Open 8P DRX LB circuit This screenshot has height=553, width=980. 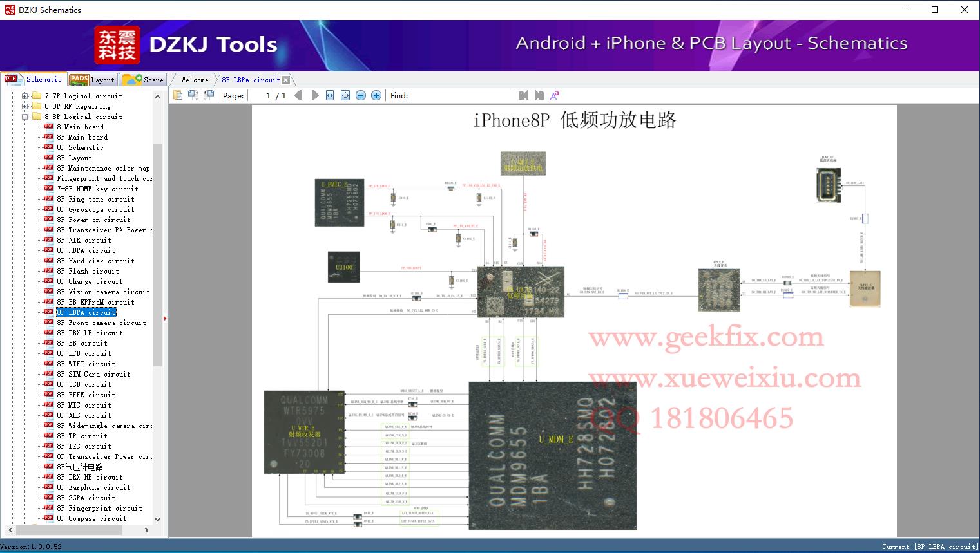coord(90,333)
